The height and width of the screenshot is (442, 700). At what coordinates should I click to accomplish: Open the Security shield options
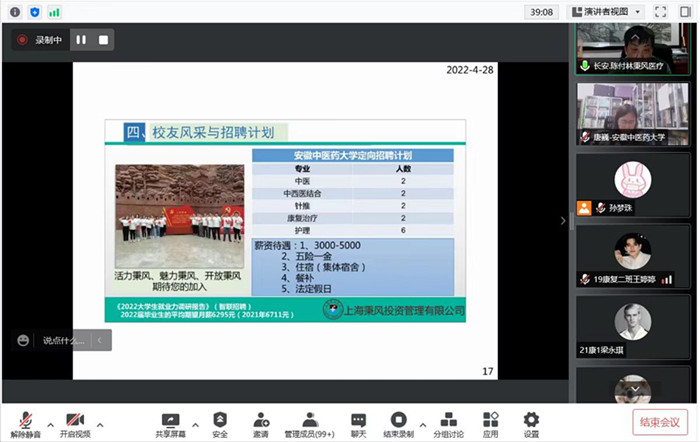tap(220, 420)
